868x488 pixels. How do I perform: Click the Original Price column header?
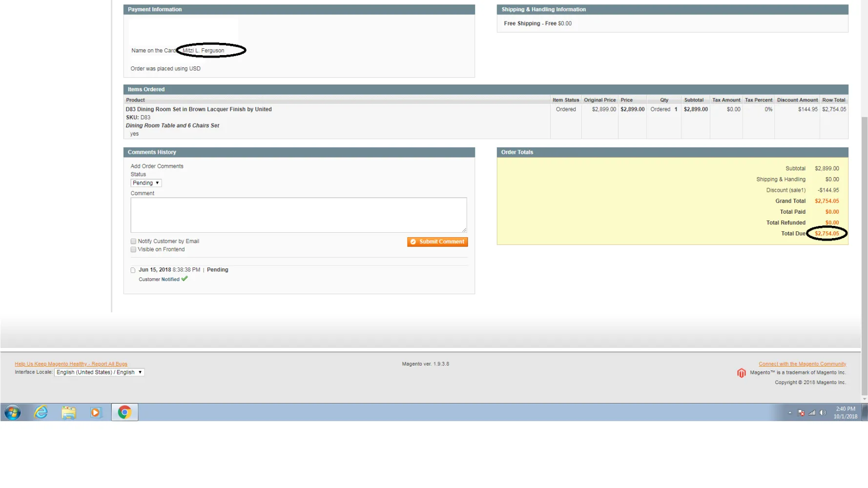click(x=599, y=100)
